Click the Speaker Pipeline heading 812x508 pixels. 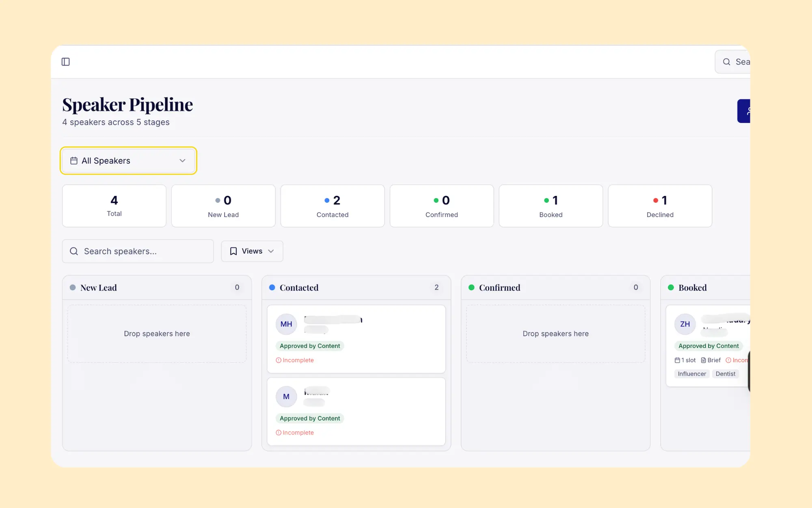click(127, 104)
